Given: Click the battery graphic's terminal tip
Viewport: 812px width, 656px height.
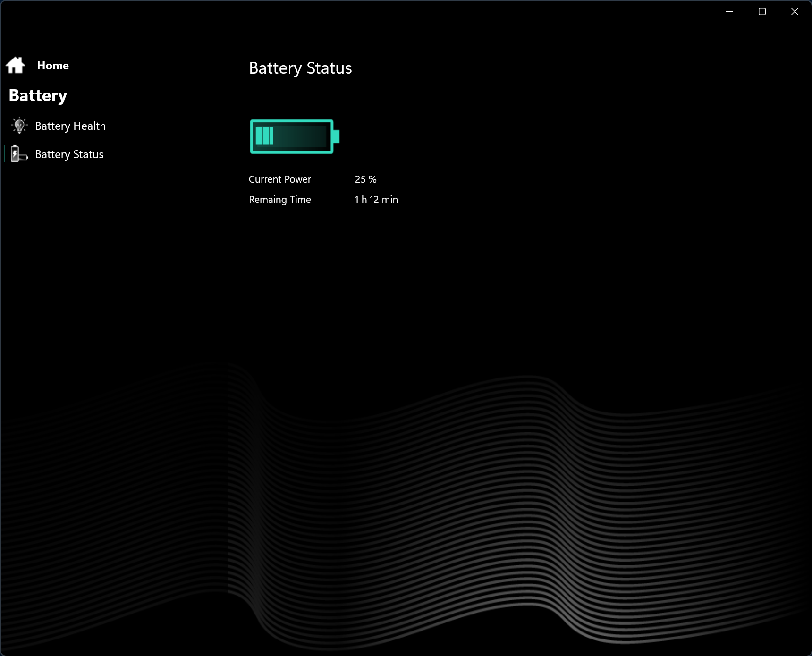Looking at the screenshot, I should pos(336,136).
